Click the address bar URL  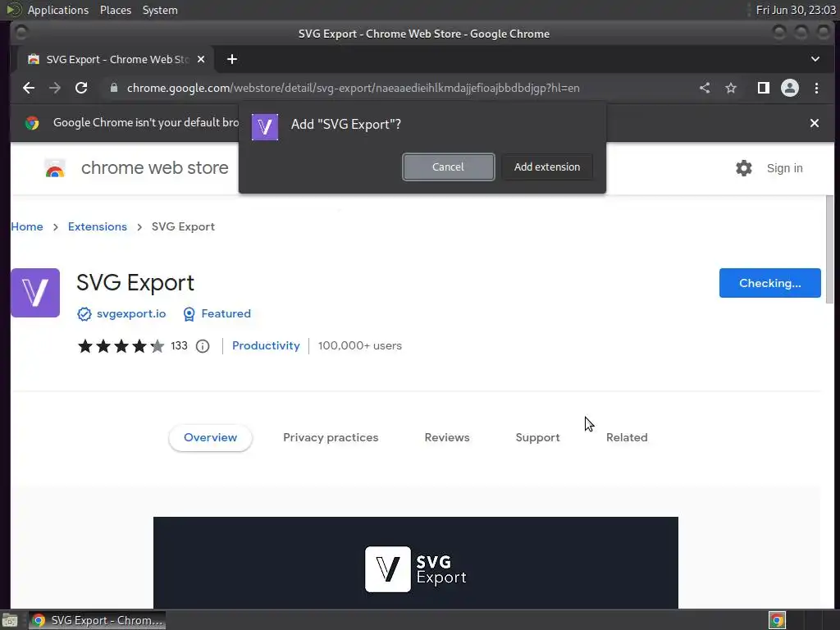click(x=353, y=88)
